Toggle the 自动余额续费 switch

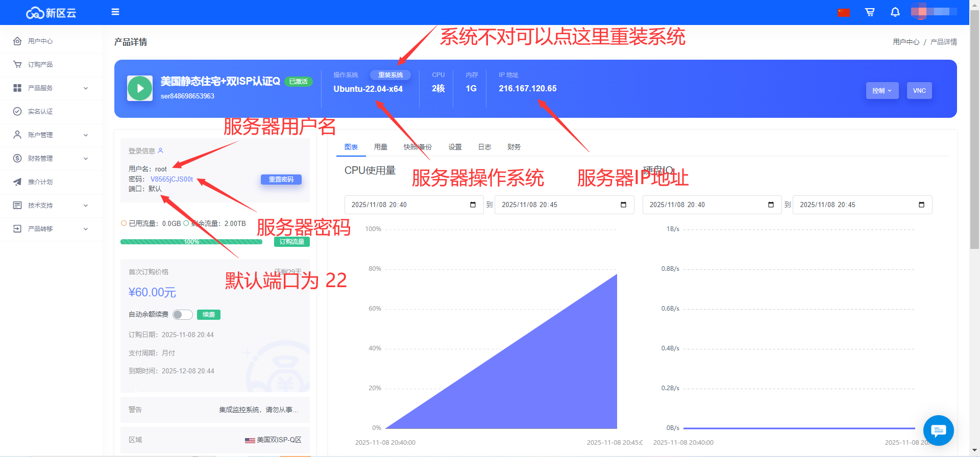[182, 315]
